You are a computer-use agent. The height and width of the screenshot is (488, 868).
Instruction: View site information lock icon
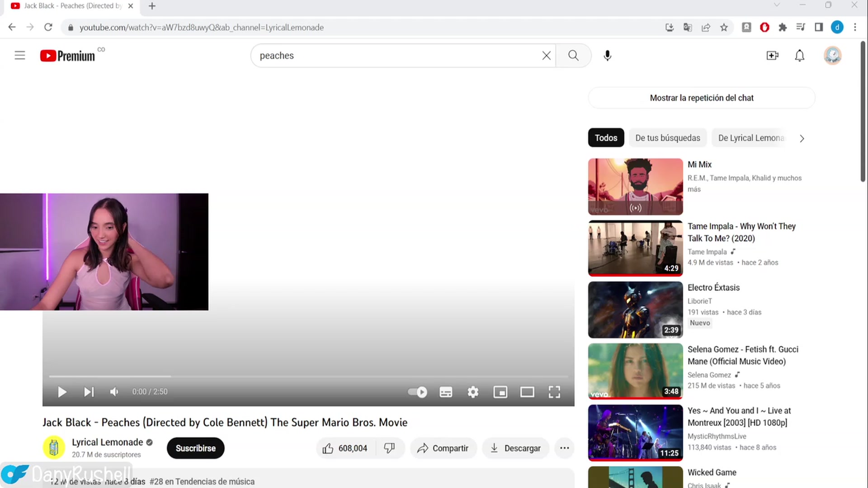pyautogui.click(x=71, y=28)
